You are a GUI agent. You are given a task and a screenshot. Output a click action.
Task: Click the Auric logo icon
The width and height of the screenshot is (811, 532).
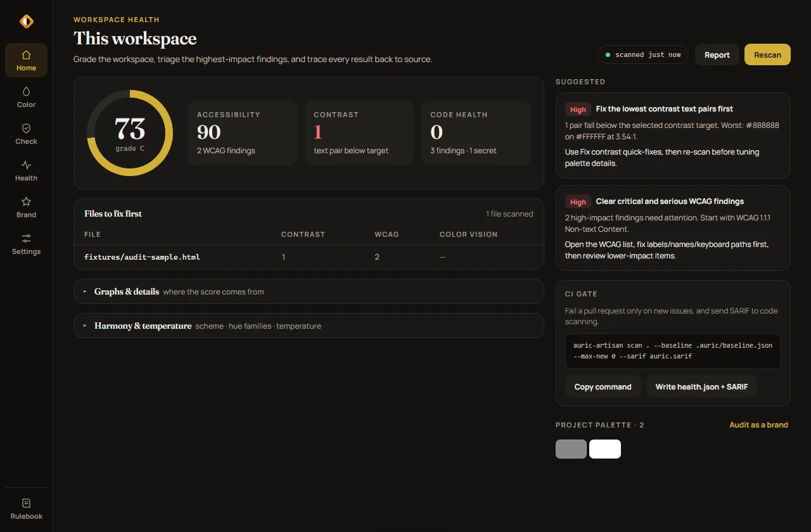coord(26,22)
